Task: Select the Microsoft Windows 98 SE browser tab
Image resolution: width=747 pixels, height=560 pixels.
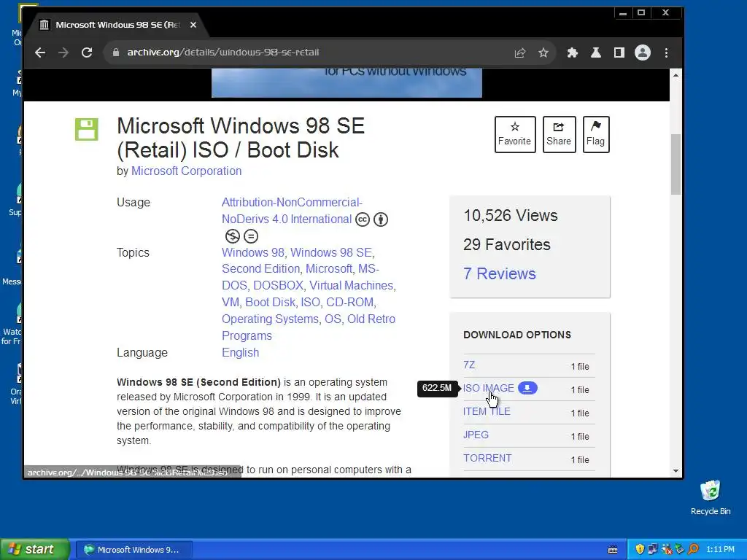Action: point(117,25)
